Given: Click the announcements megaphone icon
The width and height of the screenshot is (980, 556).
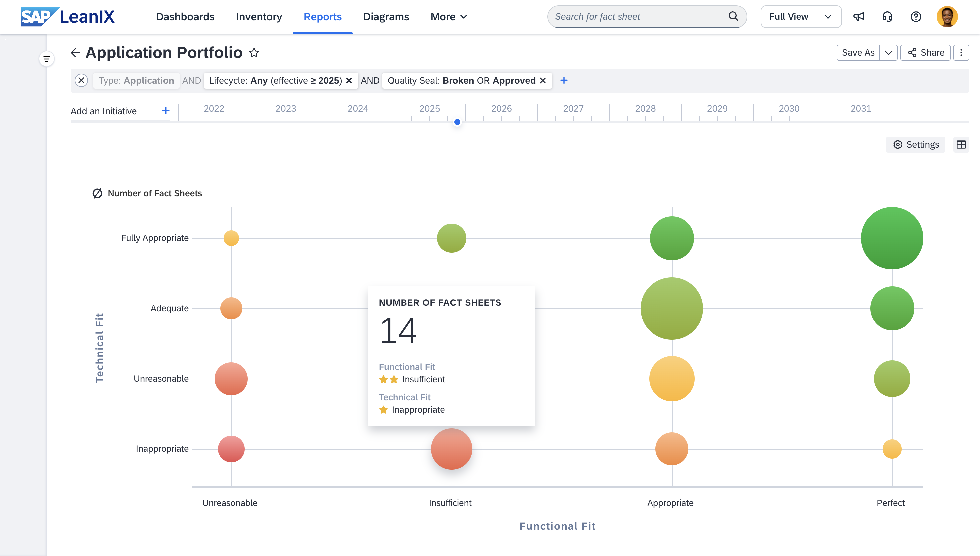Looking at the screenshot, I should point(859,17).
